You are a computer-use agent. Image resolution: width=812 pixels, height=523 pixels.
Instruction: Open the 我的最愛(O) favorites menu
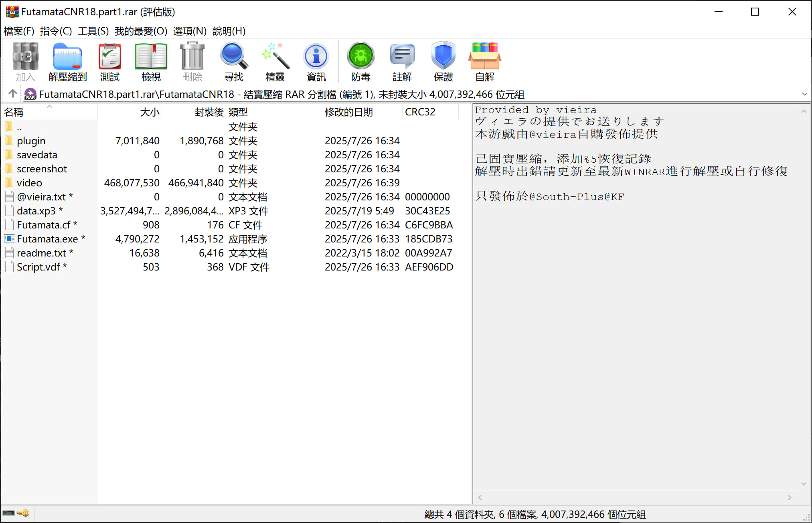[141, 31]
